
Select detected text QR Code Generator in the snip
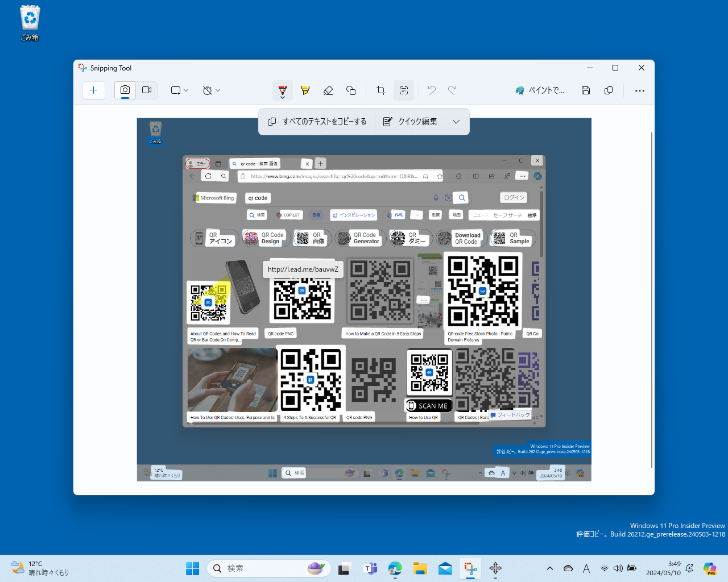pyautogui.click(x=366, y=238)
